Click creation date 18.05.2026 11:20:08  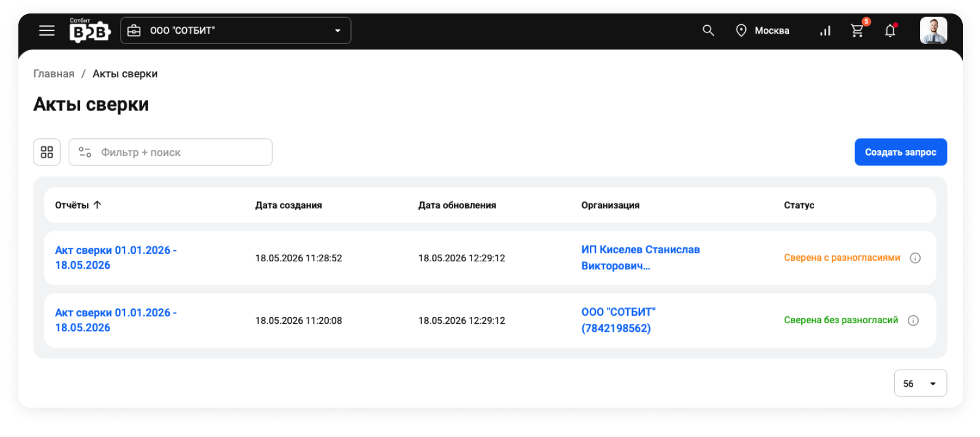pyautogui.click(x=299, y=321)
